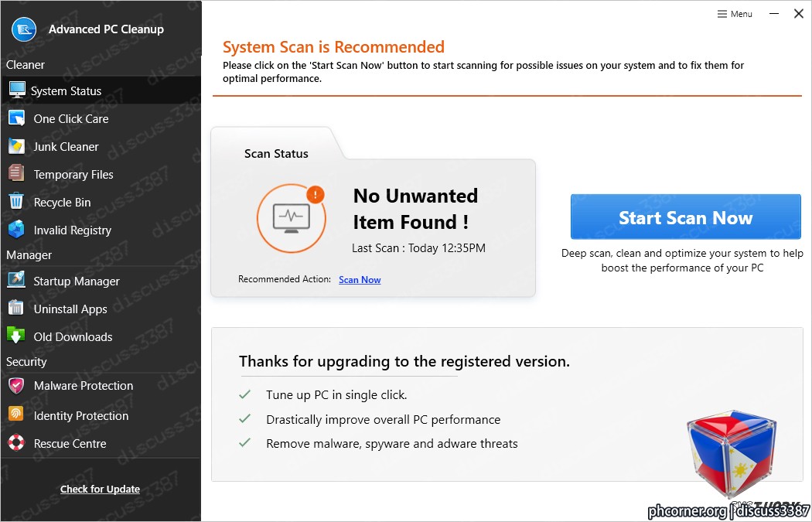Open Junk Cleaner via its icon
The image size is (812, 522).
16,146
